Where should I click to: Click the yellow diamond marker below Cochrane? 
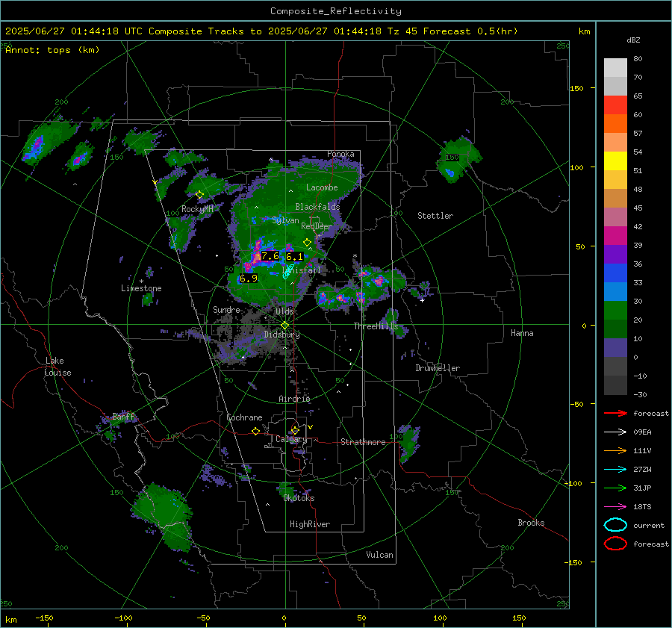[x=255, y=432]
